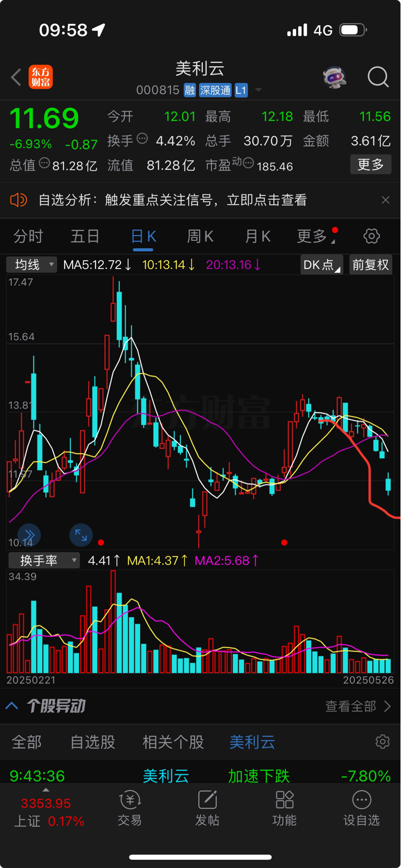
Task: Show more quote details via 更多 button
Action: [371, 165]
